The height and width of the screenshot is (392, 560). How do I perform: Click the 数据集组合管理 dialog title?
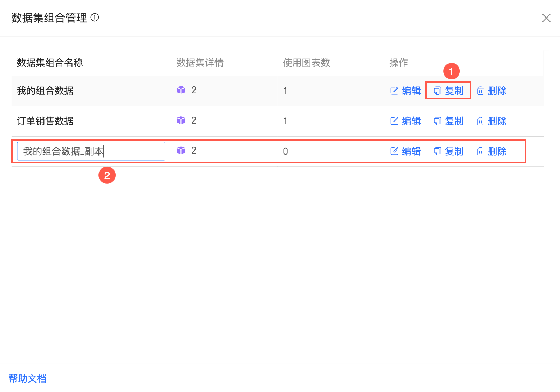[49, 18]
